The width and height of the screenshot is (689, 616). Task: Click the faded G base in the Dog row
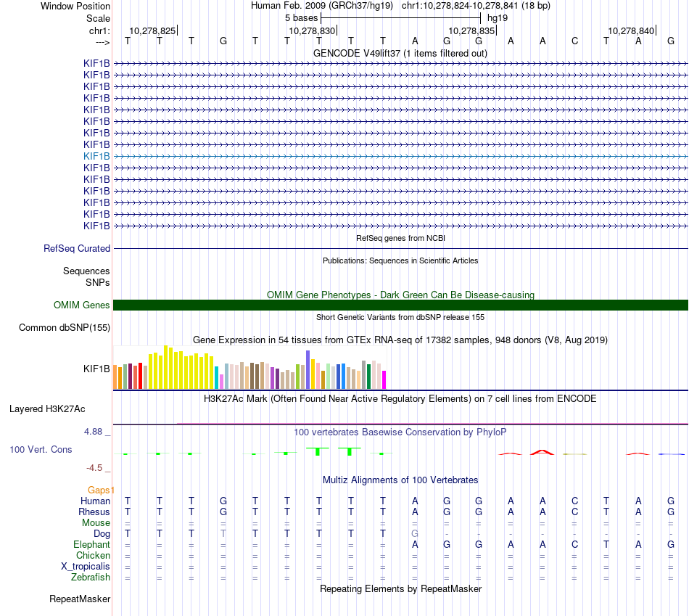click(414, 533)
